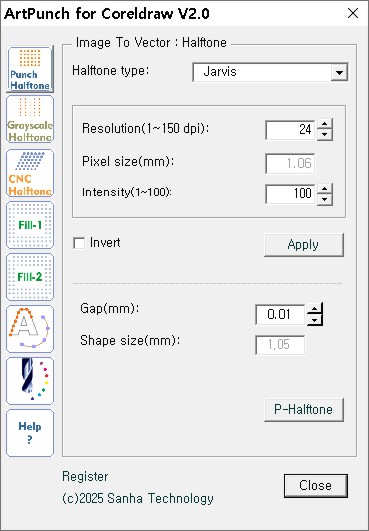369x531 pixels.
Task: Choose the Fill-2 pattern tool
Action: click(x=30, y=277)
